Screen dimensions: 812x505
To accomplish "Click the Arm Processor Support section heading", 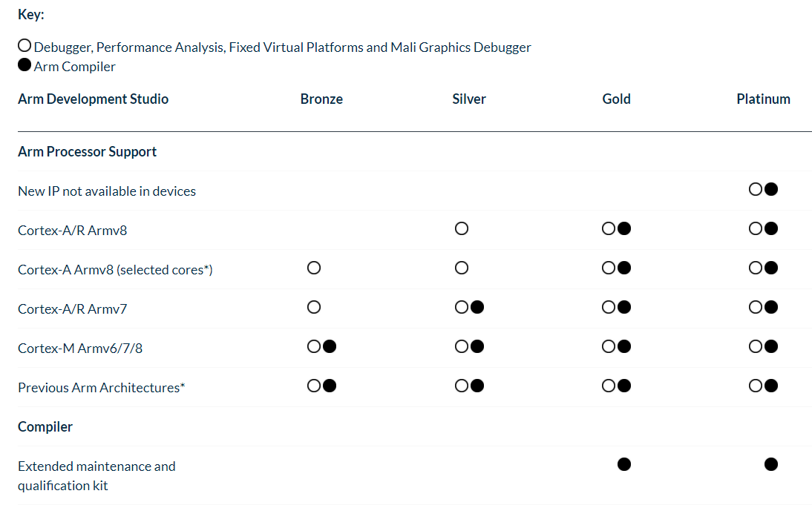I will (x=88, y=152).
